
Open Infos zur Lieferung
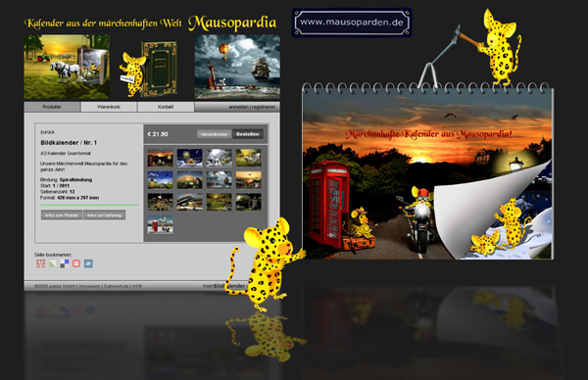click(x=104, y=215)
